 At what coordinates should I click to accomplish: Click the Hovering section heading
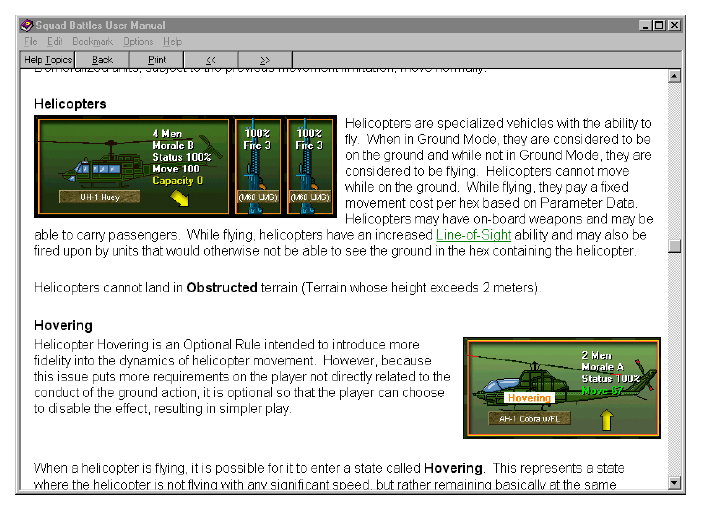(x=63, y=325)
